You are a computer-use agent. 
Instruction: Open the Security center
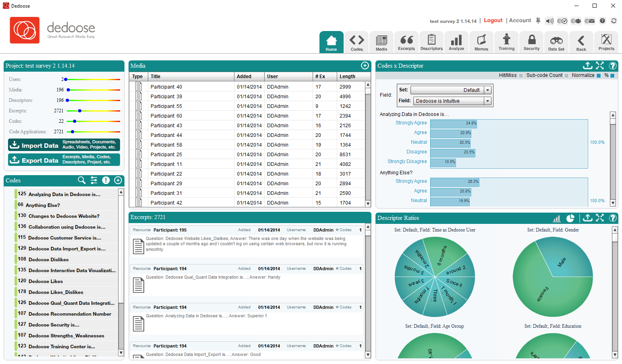click(x=531, y=42)
